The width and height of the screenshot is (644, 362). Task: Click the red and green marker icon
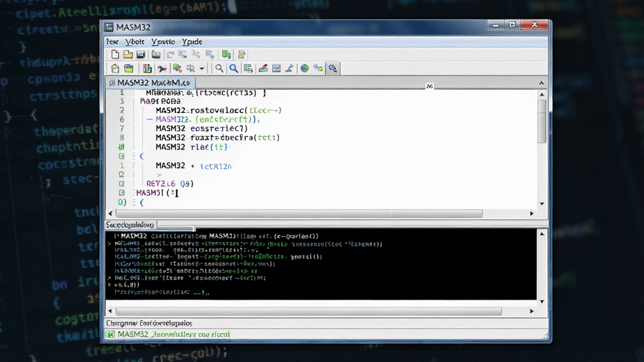click(x=263, y=69)
